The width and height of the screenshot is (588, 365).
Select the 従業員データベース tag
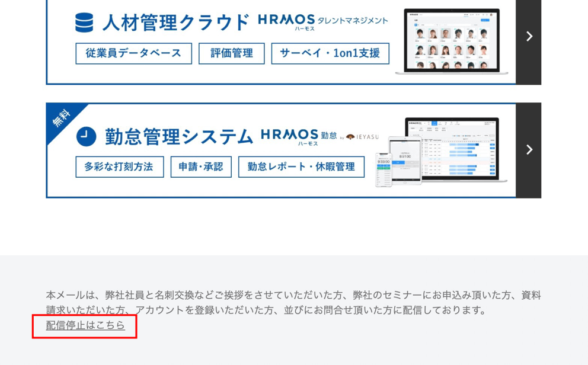pyautogui.click(x=133, y=53)
